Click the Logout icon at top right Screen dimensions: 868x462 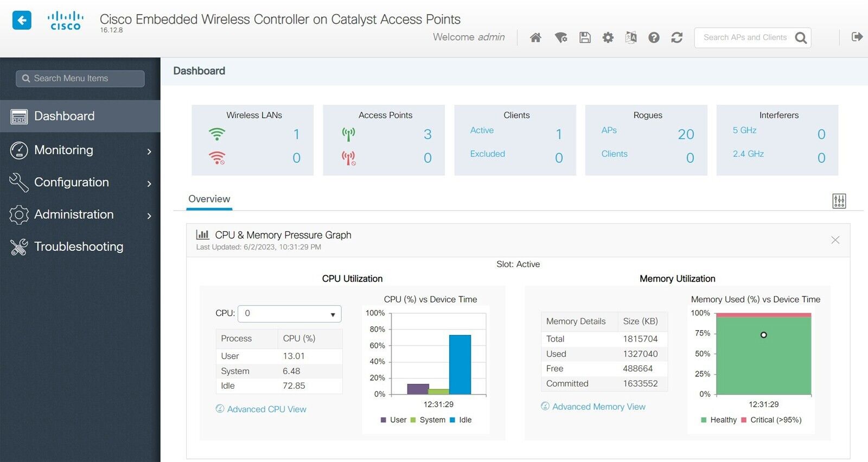click(x=857, y=37)
